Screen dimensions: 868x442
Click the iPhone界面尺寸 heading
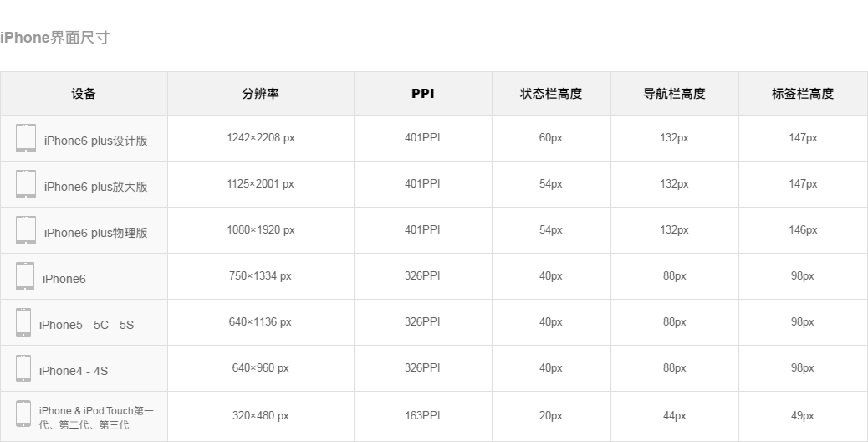55,38
